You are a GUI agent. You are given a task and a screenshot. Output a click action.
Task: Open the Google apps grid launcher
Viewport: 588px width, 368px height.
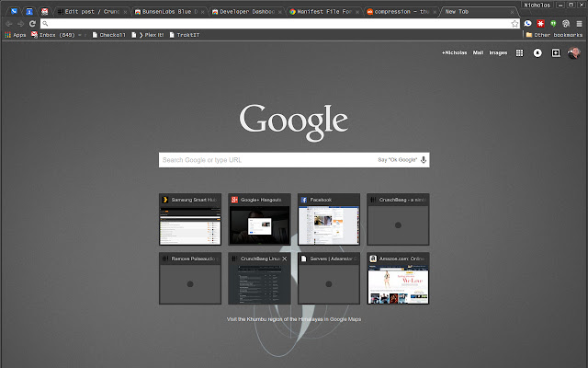coord(519,53)
